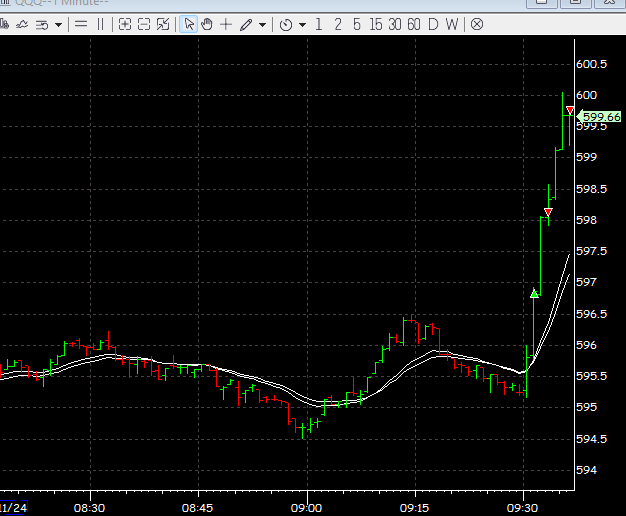The image size is (626, 516).
Task: Select the vertical lines tool
Action: point(100,24)
